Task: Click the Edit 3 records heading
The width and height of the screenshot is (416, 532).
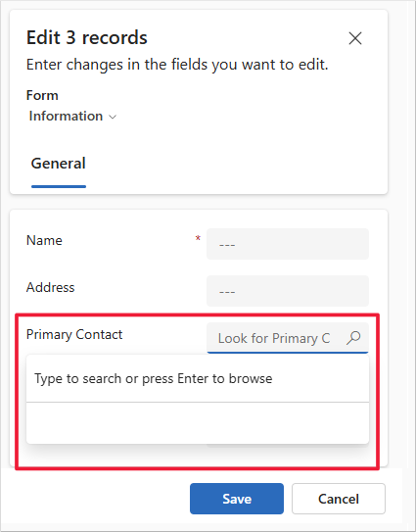Action: click(x=87, y=37)
